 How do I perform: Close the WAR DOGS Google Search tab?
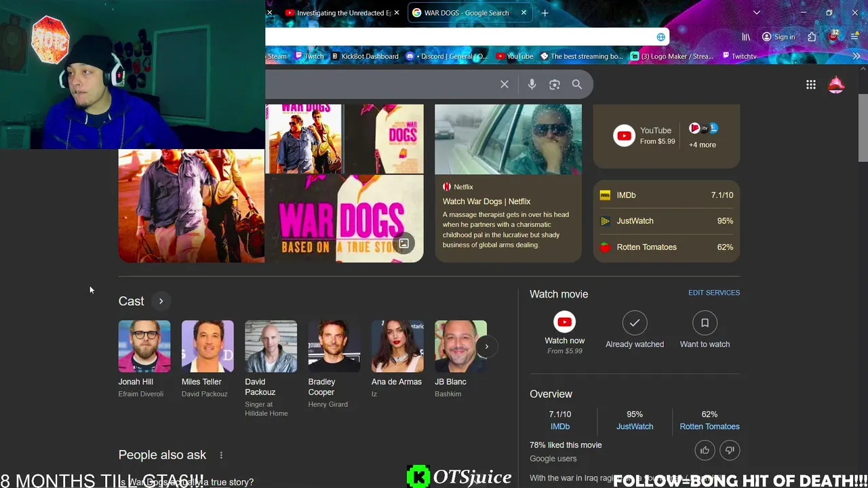coord(524,13)
